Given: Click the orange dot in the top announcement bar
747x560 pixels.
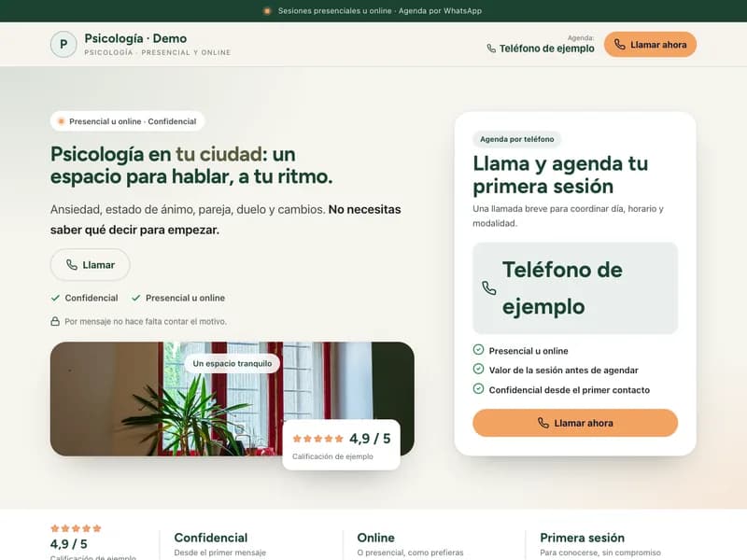Looking at the screenshot, I should [x=267, y=11].
